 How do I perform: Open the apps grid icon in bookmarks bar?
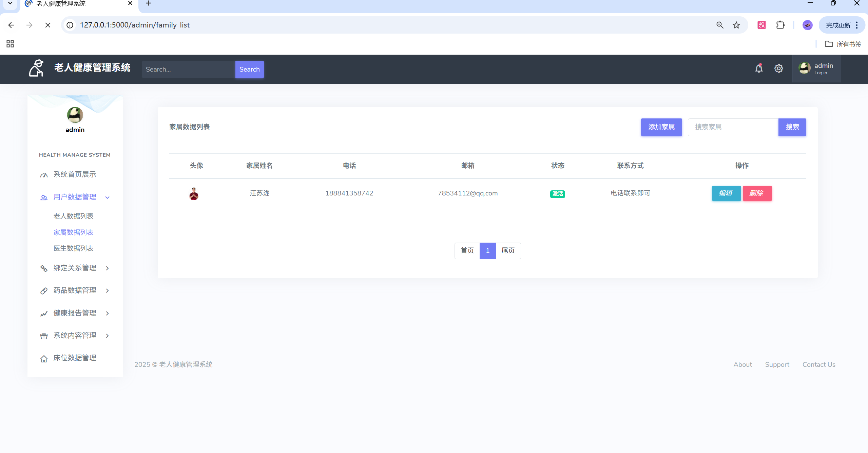(10, 44)
